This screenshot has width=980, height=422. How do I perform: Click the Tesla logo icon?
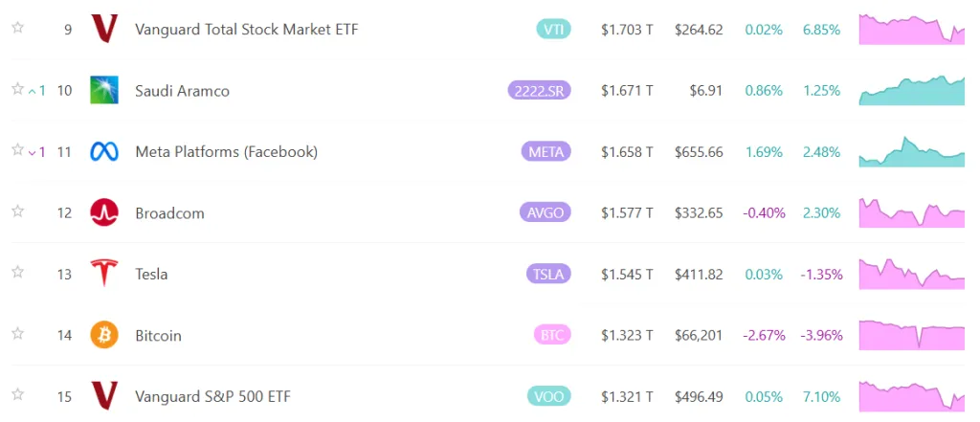[x=103, y=274]
